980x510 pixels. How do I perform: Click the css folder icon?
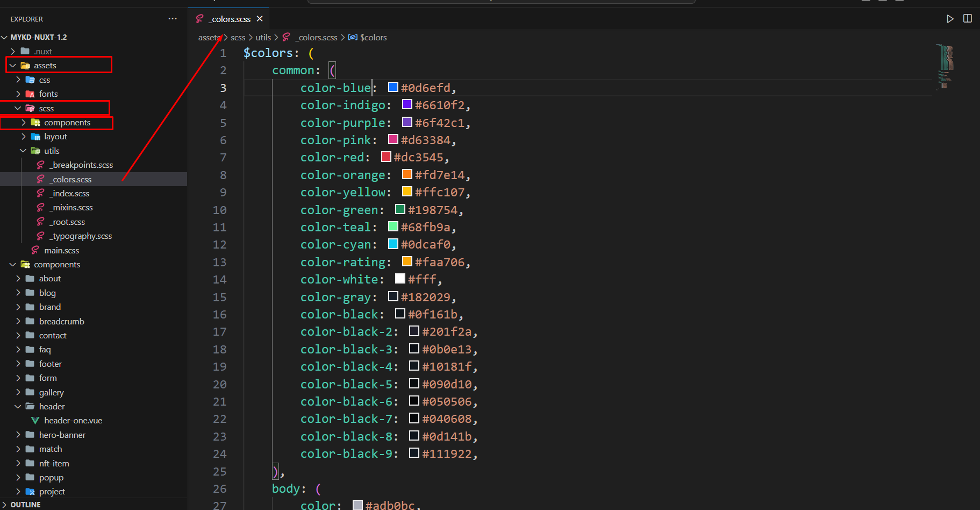coord(30,80)
